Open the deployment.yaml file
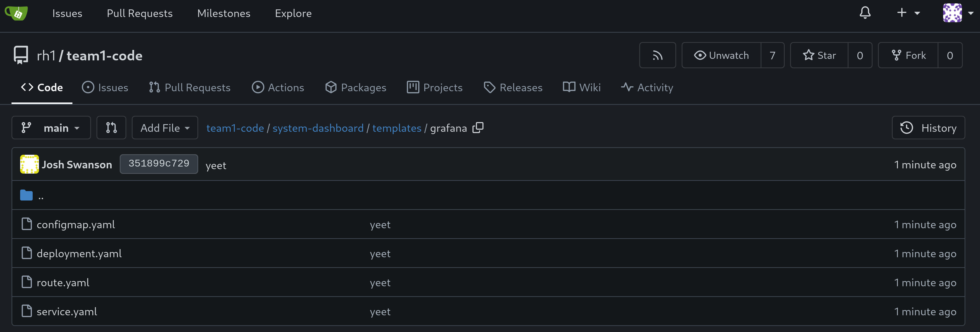980x332 pixels. [79, 253]
